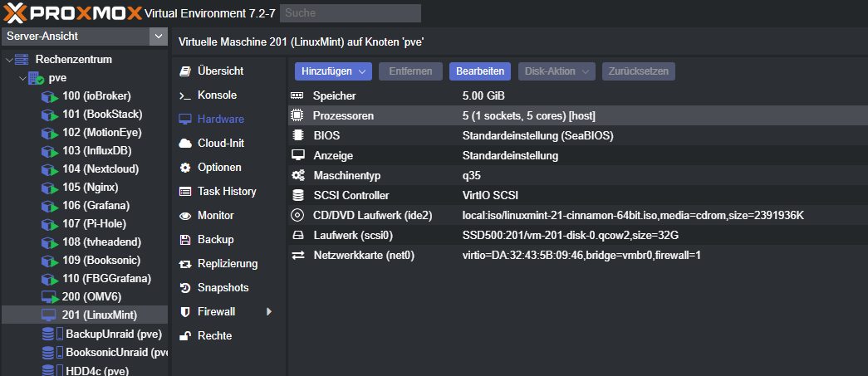Select container 110 (FBGGrafana)
The width and height of the screenshot is (868, 376).
click(106, 278)
